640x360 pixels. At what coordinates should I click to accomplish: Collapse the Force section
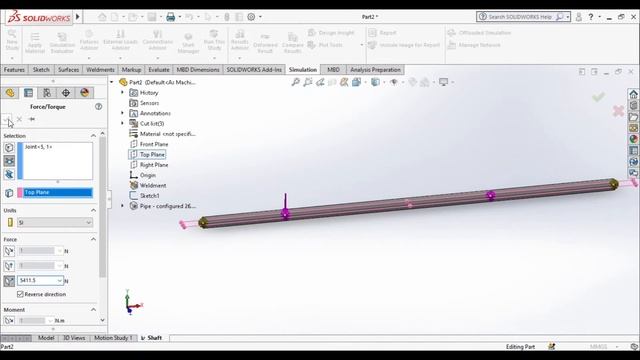[x=93, y=239]
